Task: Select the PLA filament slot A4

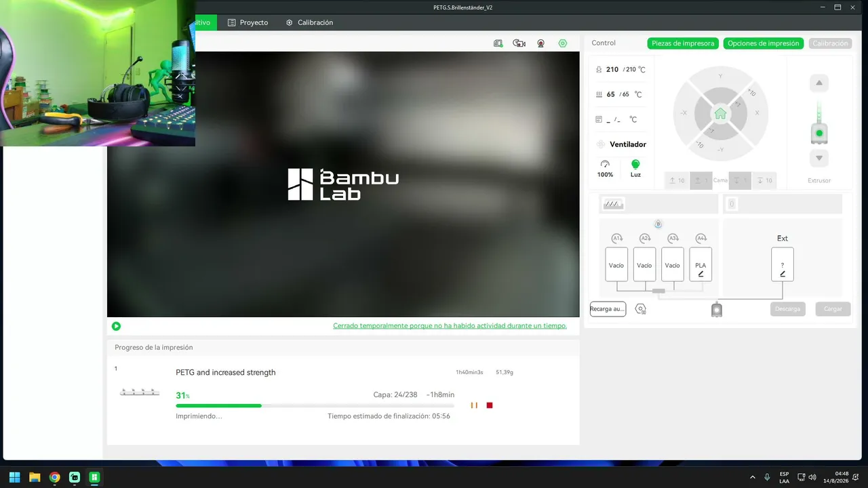Action: click(x=701, y=264)
